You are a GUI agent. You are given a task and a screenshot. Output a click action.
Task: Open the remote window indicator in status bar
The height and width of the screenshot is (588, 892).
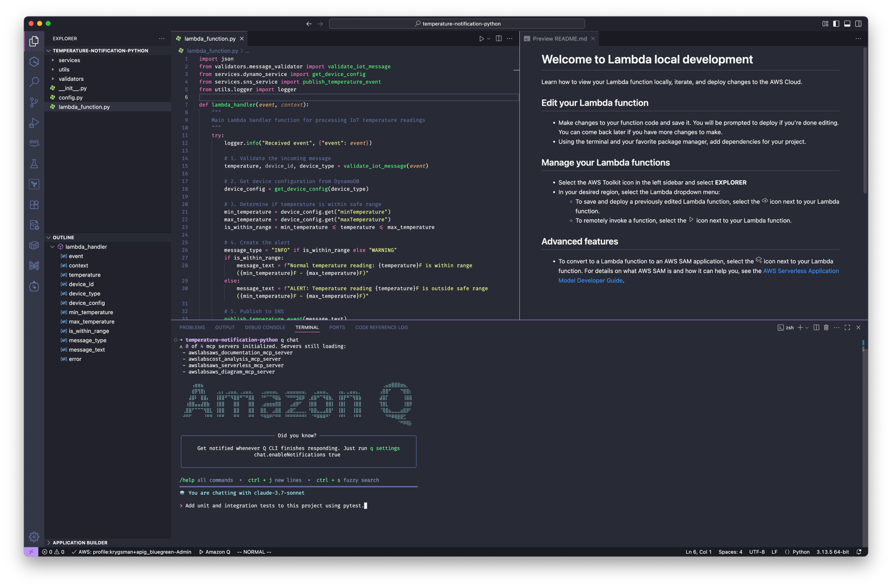(31, 552)
